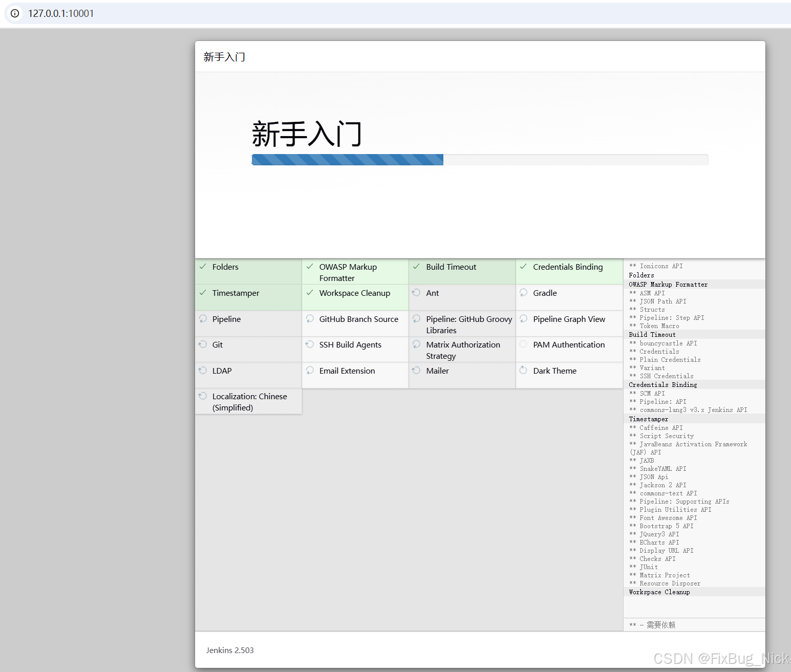The image size is (791, 672).
Task: Click the pending spinner icon beside Git
Action: pos(203,344)
